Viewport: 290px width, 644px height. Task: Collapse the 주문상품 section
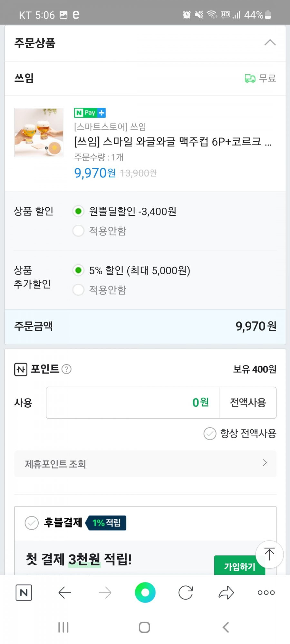click(270, 43)
